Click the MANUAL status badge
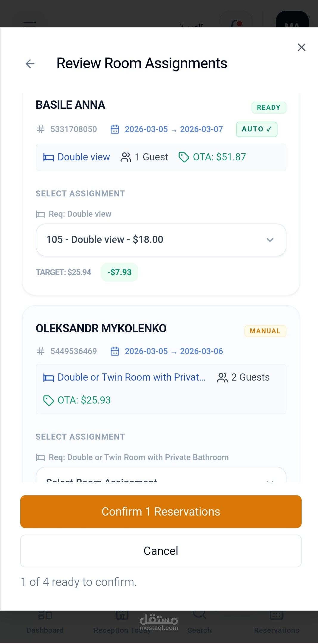 coord(265,331)
